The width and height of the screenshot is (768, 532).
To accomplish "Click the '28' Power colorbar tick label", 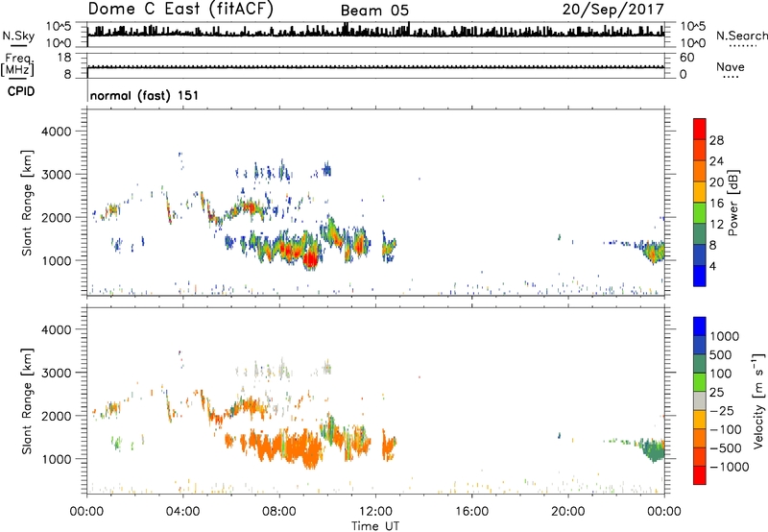I will click(x=716, y=140).
